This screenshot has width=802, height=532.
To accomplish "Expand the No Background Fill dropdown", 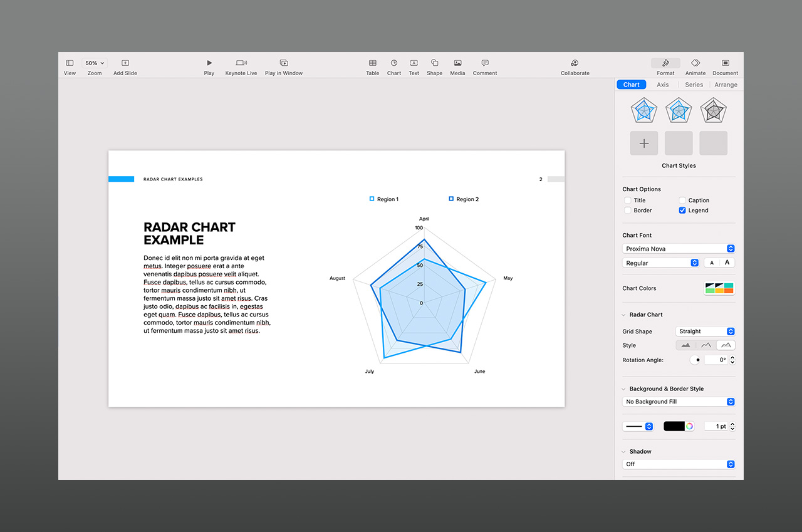I will [x=679, y=402].
